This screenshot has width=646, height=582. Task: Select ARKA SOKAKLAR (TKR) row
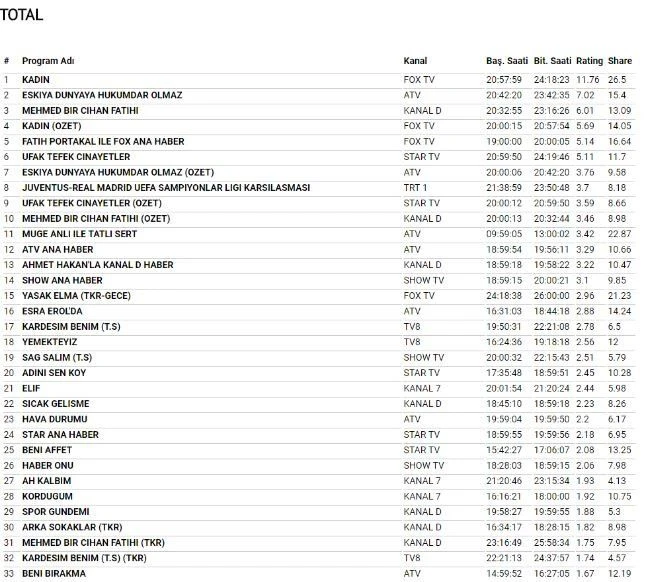71,527
